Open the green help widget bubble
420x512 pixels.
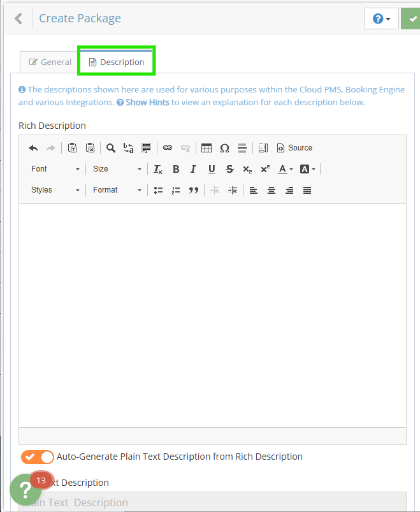25,490
